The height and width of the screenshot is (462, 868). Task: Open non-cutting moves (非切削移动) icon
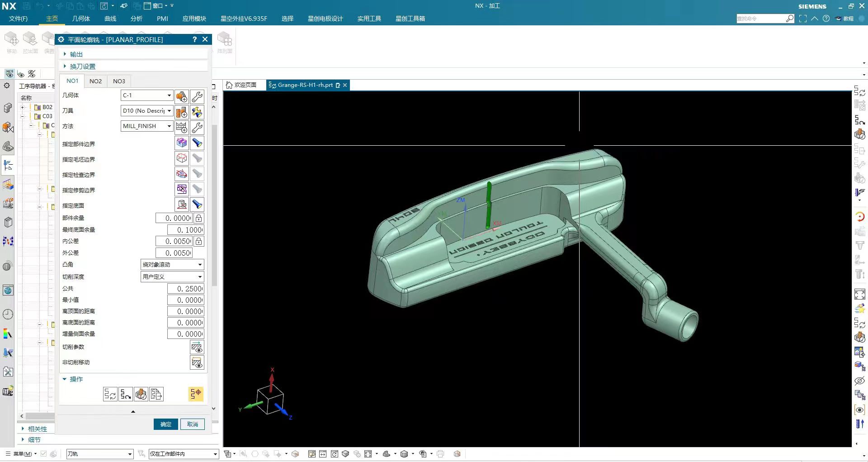197,362
